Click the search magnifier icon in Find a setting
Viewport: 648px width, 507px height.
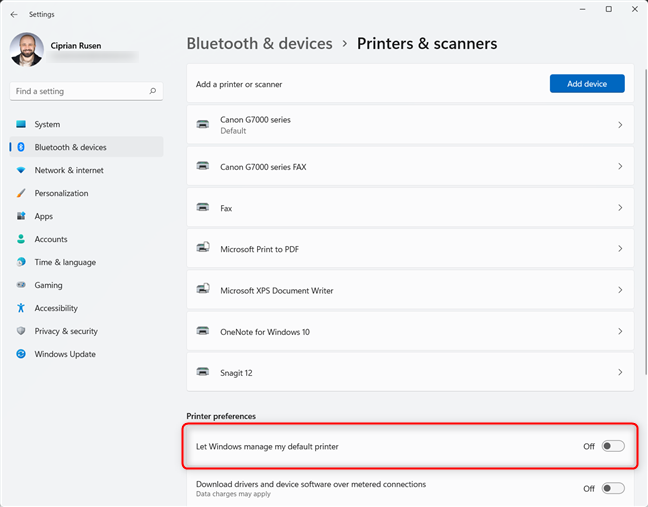(152, 91)
